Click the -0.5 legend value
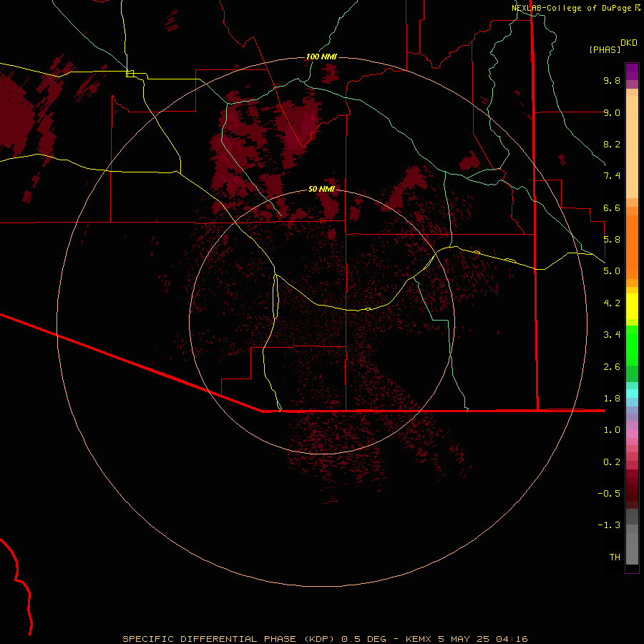The image size is (644, 644). tap(609, 494)
